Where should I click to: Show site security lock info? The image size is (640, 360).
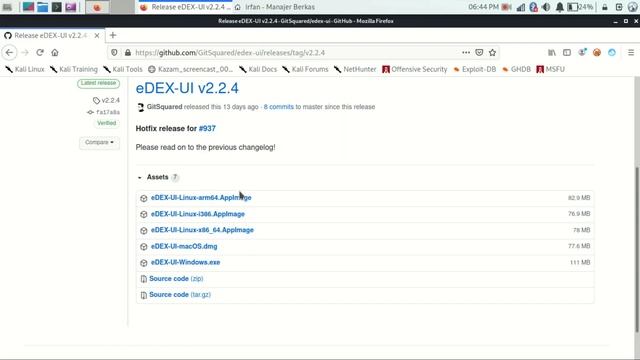pos(128,53)
